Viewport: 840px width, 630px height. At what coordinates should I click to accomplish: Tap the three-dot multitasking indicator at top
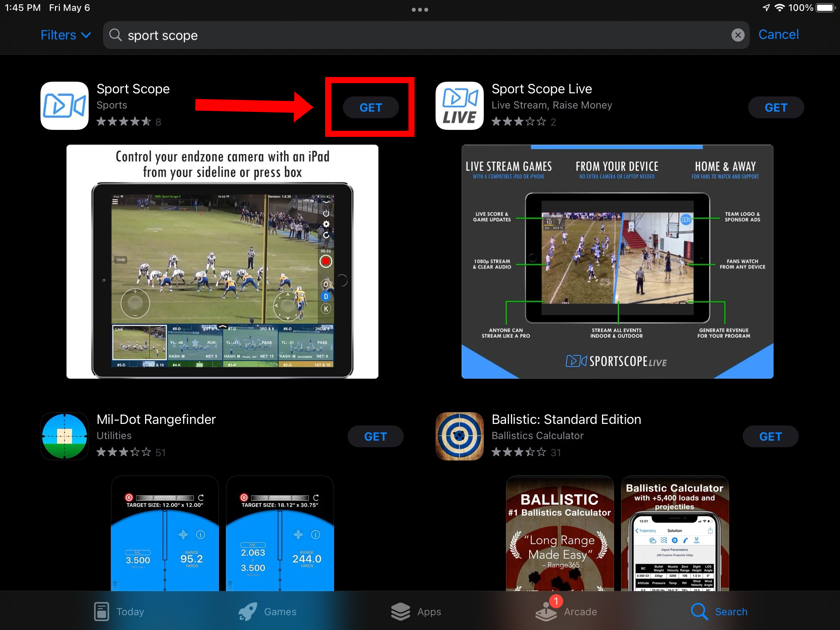tap(420, 9)
